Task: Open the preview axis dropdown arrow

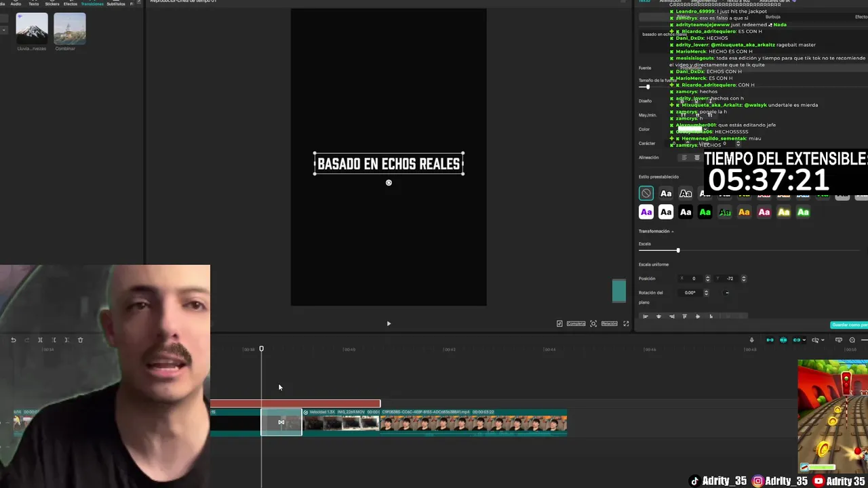Action: click(823, 340)
